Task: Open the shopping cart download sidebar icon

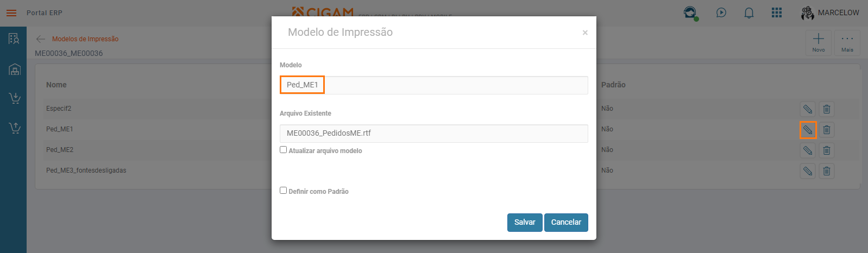Action: pos(15,98)
